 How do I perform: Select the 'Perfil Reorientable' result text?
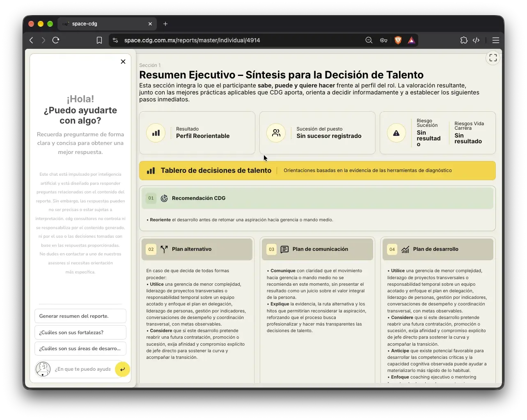click(x=203, y=136)
